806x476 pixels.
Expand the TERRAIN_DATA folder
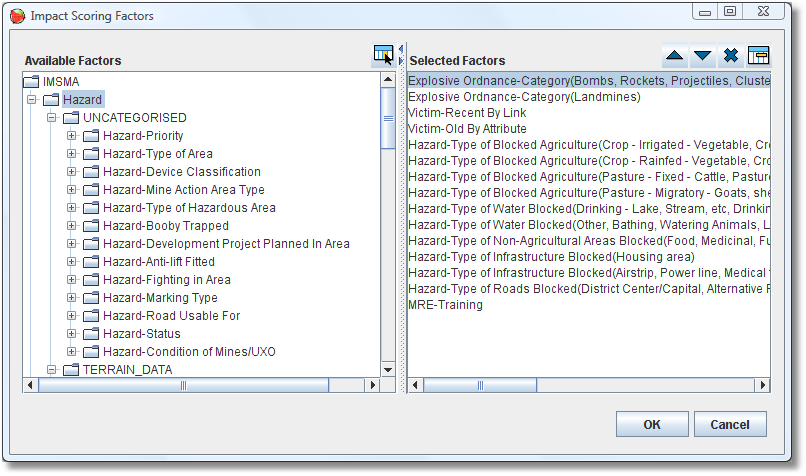click(x=52, y=370)
